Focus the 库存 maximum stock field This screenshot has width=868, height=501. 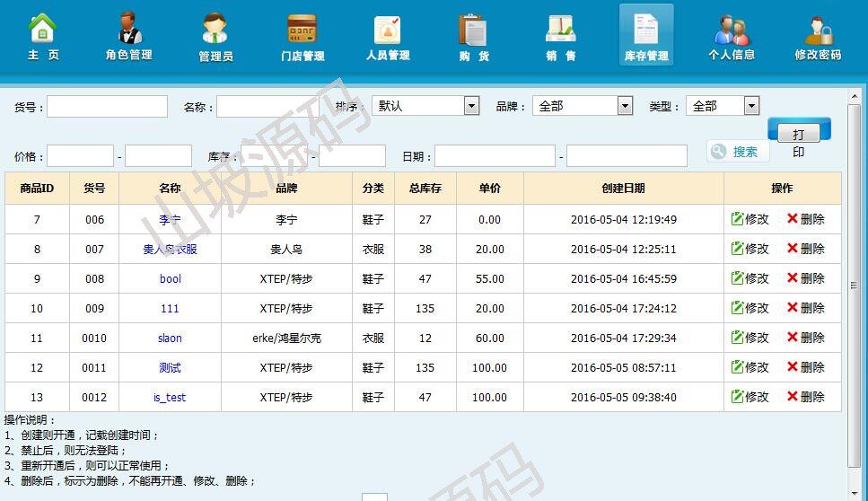(x=352, y=156)
